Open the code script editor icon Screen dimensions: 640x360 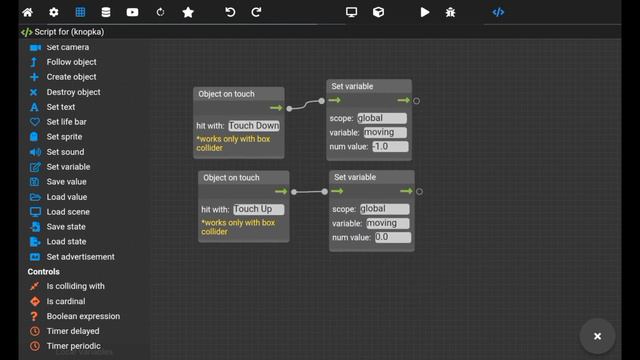(498, 12)
